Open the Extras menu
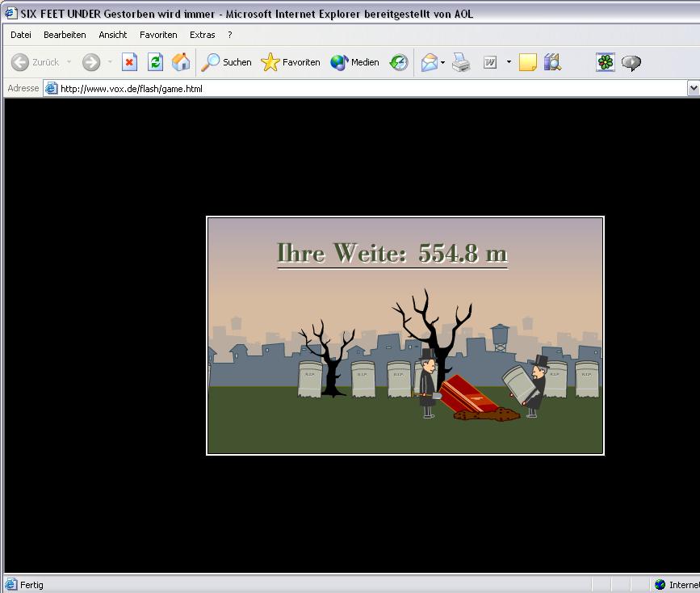Viewport: 700px width, 593px height. [x=202, y=35]
